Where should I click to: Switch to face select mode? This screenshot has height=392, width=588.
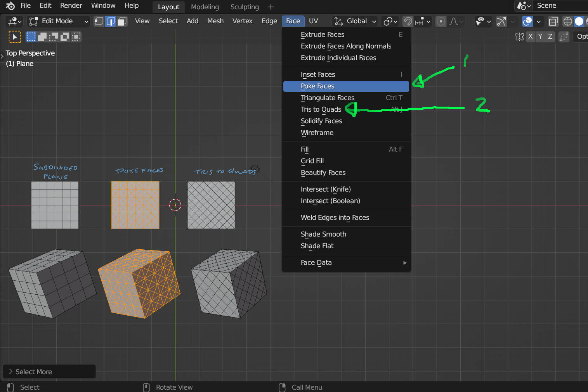(x=122, y=21)
